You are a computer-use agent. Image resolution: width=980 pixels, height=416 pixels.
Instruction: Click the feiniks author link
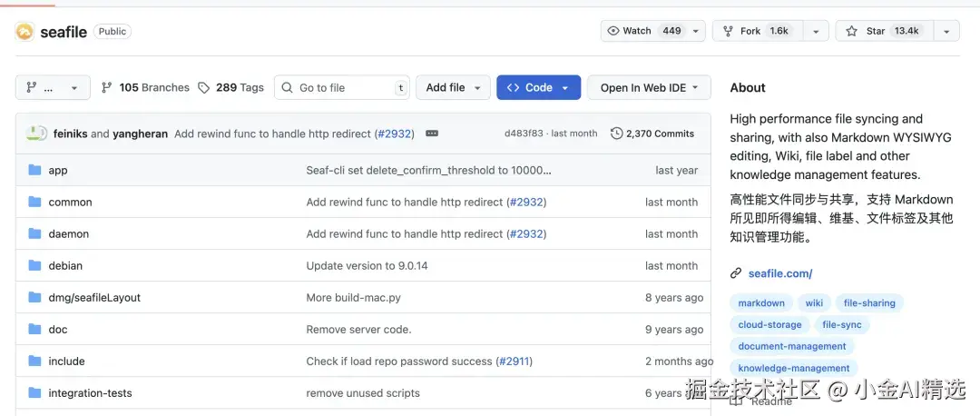pyautogui.click(x=71, y=134)
